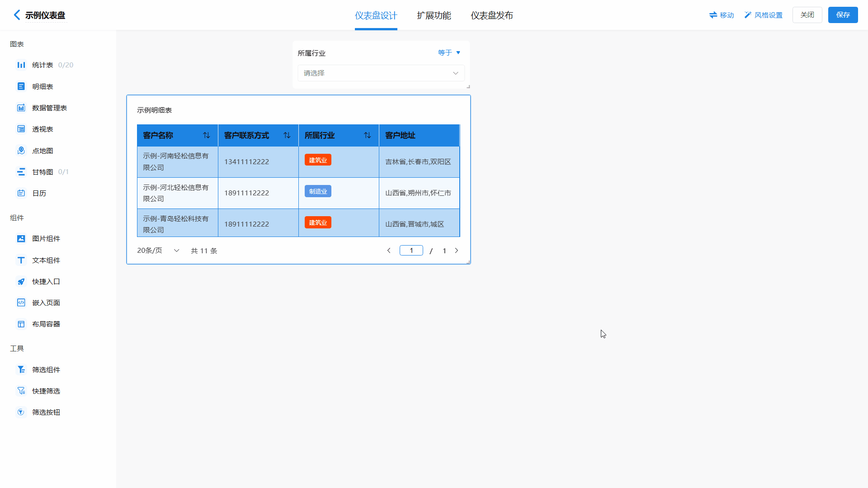Click the 示例明细表 widget title
This screenshot has height=488, width=868.
coord(155,110)
